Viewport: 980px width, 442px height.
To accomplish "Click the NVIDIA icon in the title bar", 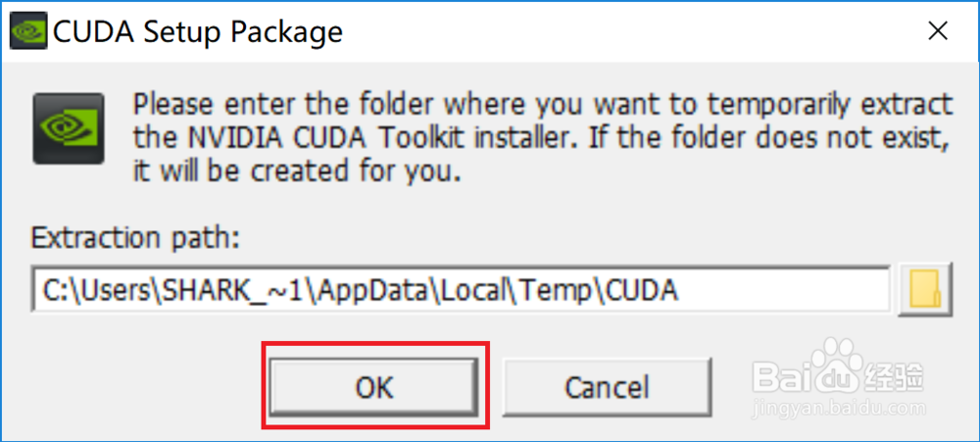I will click(x=29, y=32).
